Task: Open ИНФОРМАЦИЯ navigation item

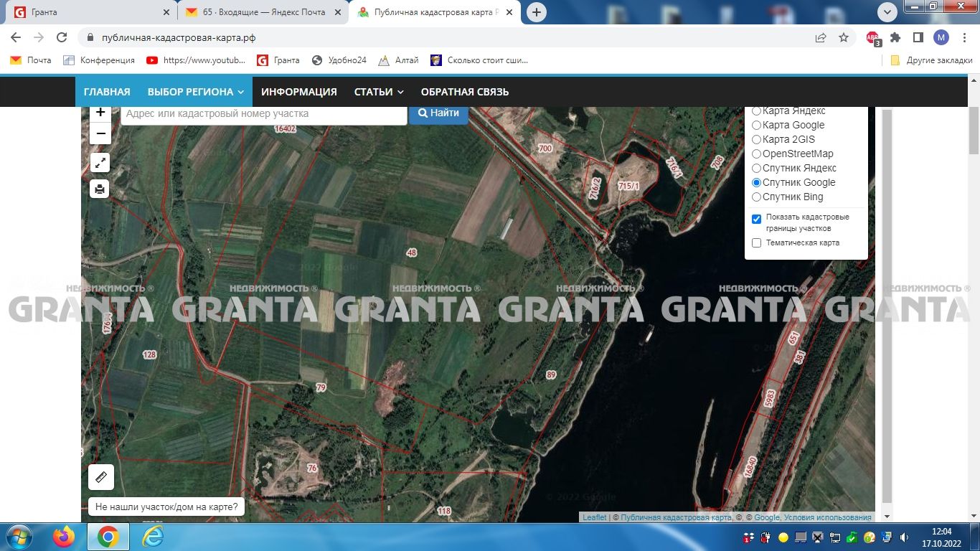Action: [x=299, y=92]
